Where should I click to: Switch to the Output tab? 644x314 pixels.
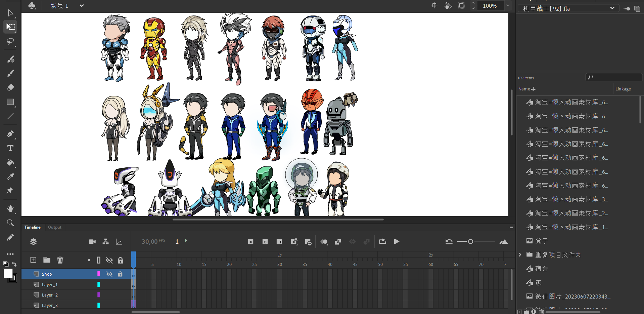tap(54, 227)
